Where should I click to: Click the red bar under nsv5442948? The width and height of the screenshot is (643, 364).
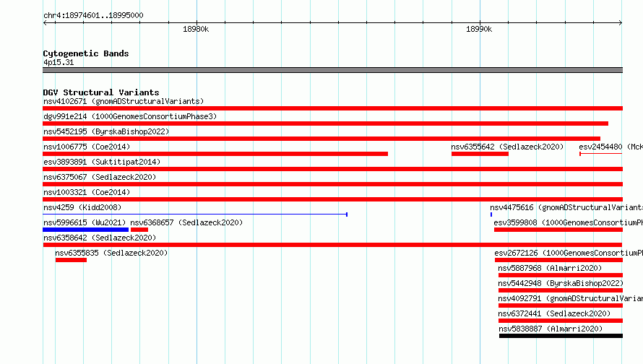tap(561, 290)
